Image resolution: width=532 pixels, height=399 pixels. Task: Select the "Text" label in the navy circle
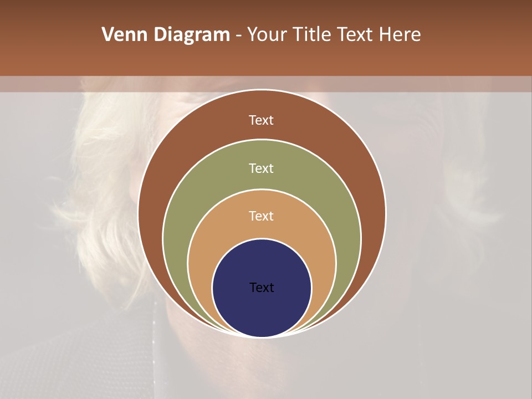tap(261, 287)
